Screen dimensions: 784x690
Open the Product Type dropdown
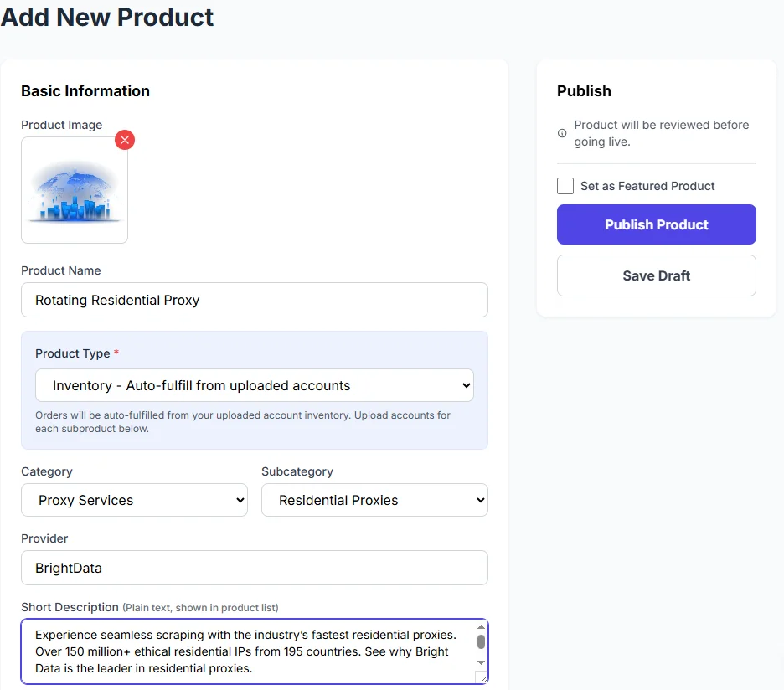(x=255, y=386)
